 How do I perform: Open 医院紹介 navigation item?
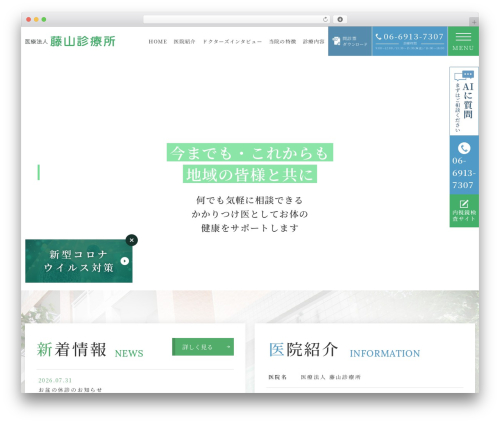(184, 42)
